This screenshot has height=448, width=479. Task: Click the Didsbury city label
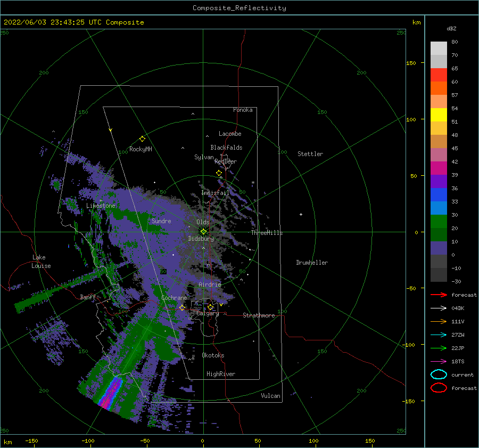coord(201,239)
